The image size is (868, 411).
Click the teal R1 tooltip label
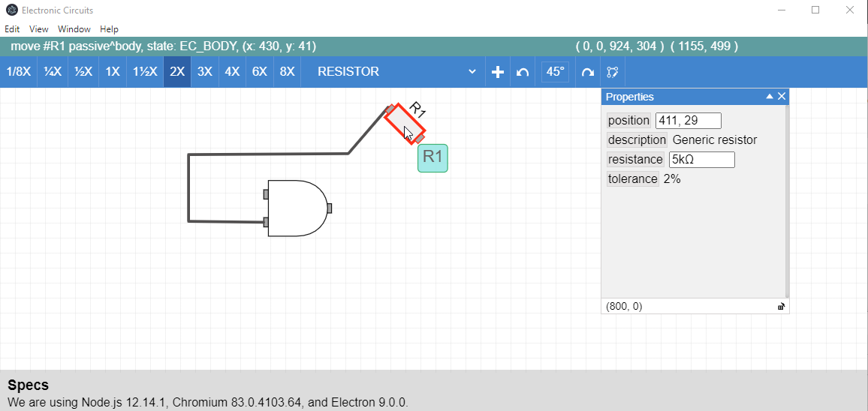point(432,157)
